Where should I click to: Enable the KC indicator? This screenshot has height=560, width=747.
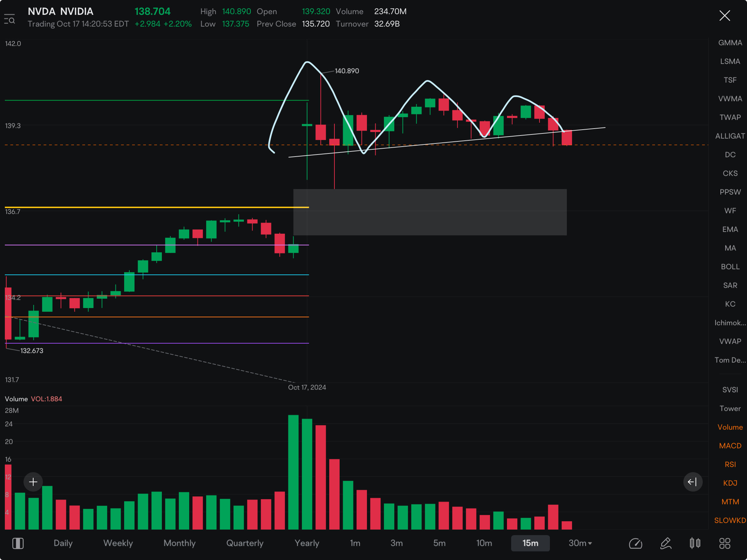click(x=730, y=304)
